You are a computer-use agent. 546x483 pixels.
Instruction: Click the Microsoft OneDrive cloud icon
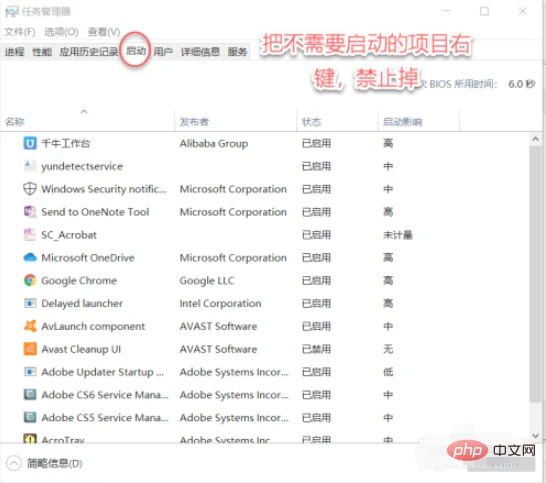coord(30,258)
